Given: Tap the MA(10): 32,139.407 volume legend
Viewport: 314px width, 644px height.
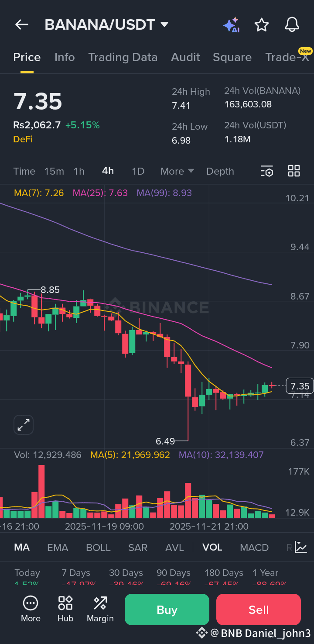Looking at the screenshot, I should tap(221, 455).
